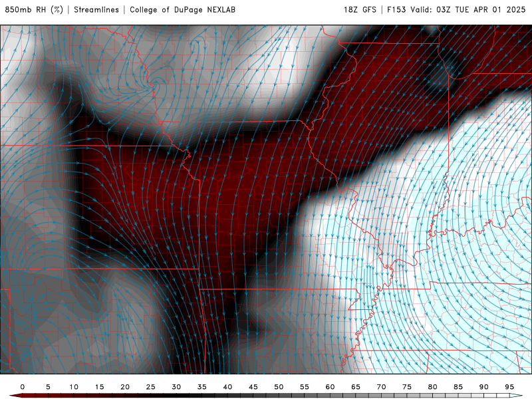Click the "25" humidity scale label
Screen dimensions: 532x399
pyautogui.click(x=151, y=387)
